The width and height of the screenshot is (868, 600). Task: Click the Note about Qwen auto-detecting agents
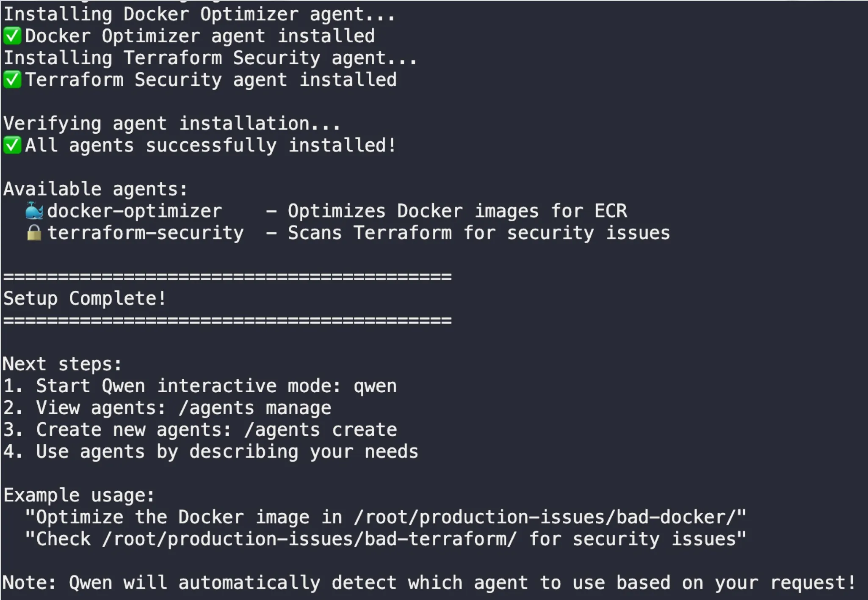(x=428, y=583)
